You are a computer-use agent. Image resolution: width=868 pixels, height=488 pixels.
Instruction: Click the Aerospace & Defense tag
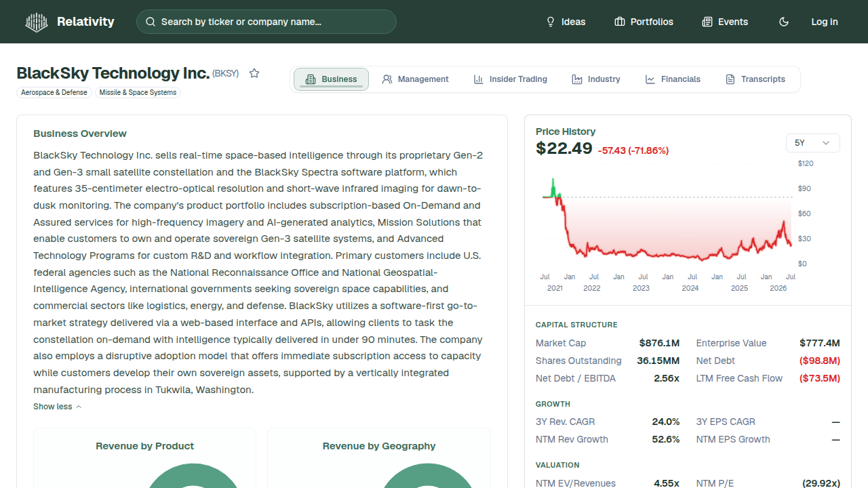pyautogui.click(x=54, y=92)
